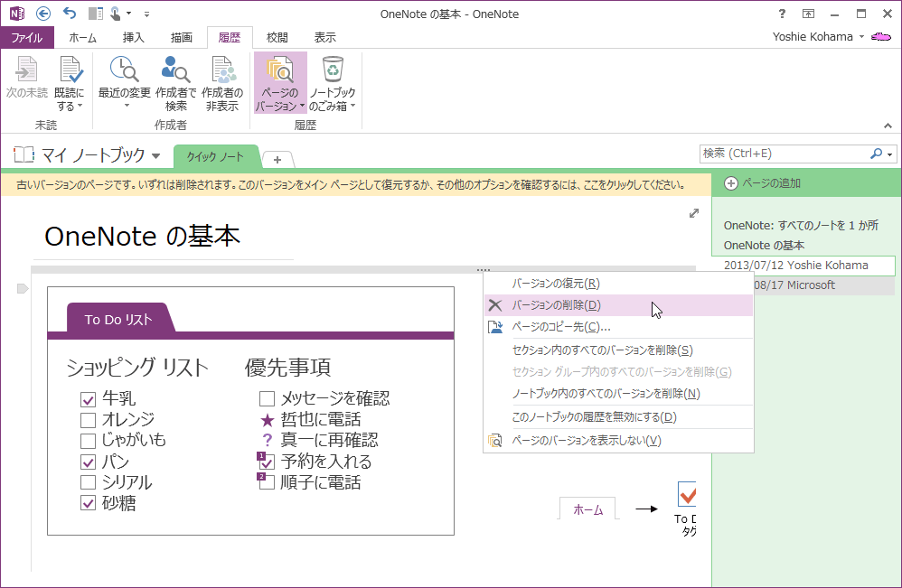This screenshot has height=588, width=902.
Task: Open the Customize Quick Access Toolbar arrow
Action: coord(146,14)
